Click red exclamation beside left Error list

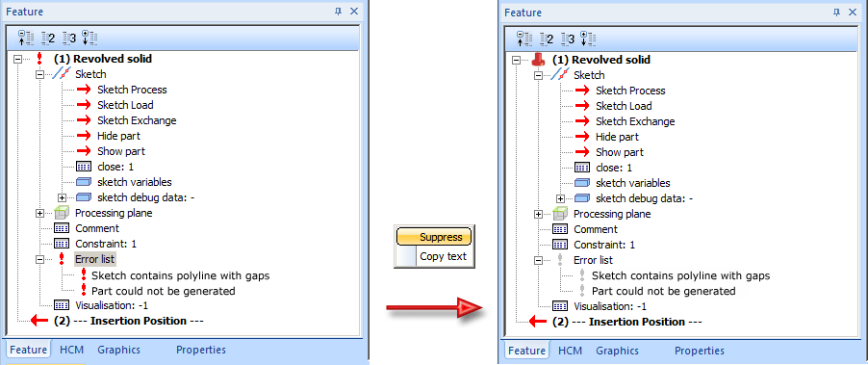[62, 259]
